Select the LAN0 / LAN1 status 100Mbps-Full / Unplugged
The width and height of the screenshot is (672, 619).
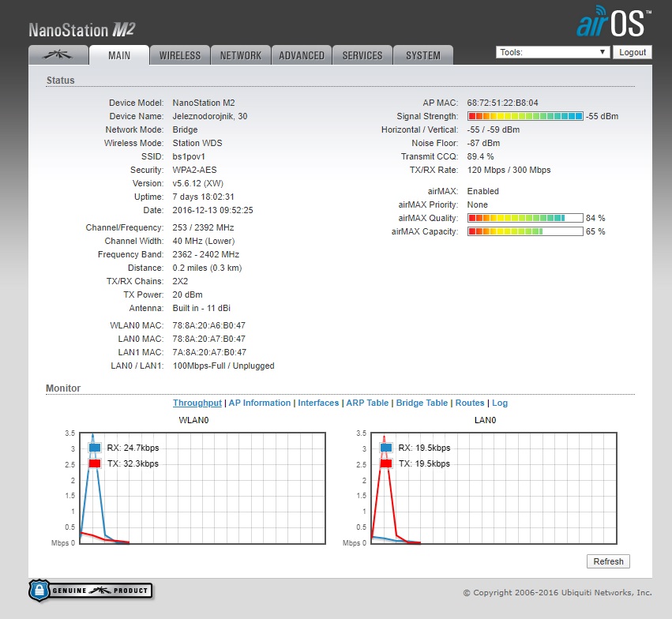tap(223, 366)
